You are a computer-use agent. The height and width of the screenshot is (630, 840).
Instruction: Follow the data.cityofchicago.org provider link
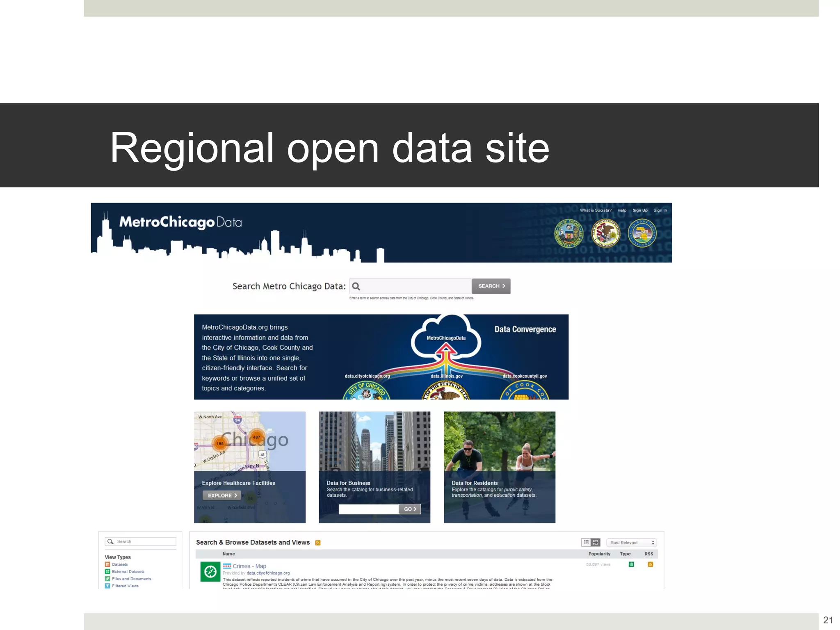pos(268,573)
